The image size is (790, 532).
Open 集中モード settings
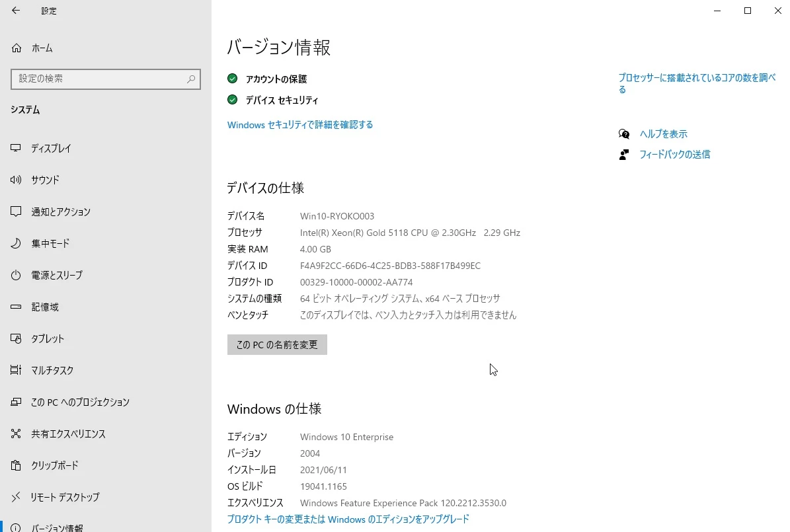click(x=50, y=244)
